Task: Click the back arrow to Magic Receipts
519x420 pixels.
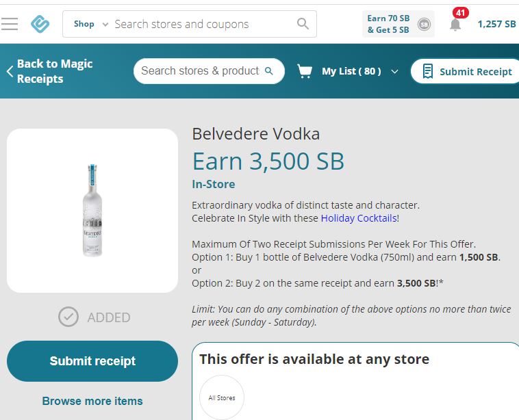Action: 10,71
